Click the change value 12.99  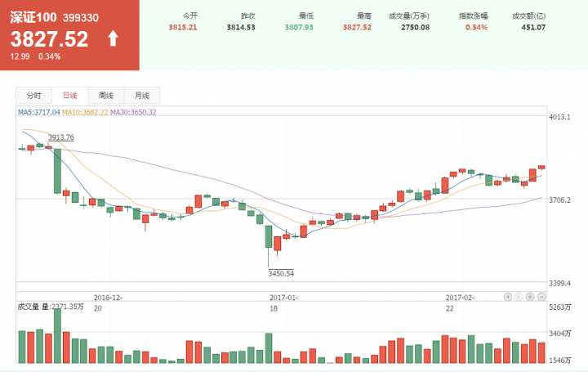(x=20, y=56)
